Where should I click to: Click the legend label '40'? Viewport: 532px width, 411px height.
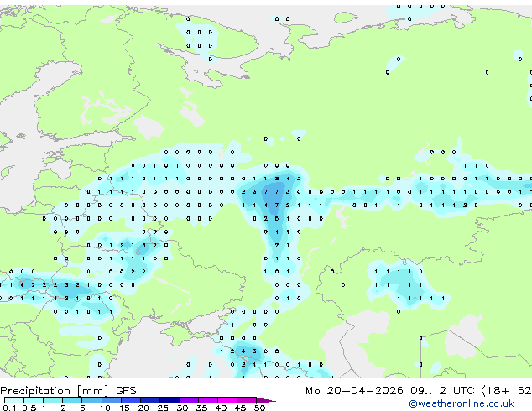click(x=221, y=408)
